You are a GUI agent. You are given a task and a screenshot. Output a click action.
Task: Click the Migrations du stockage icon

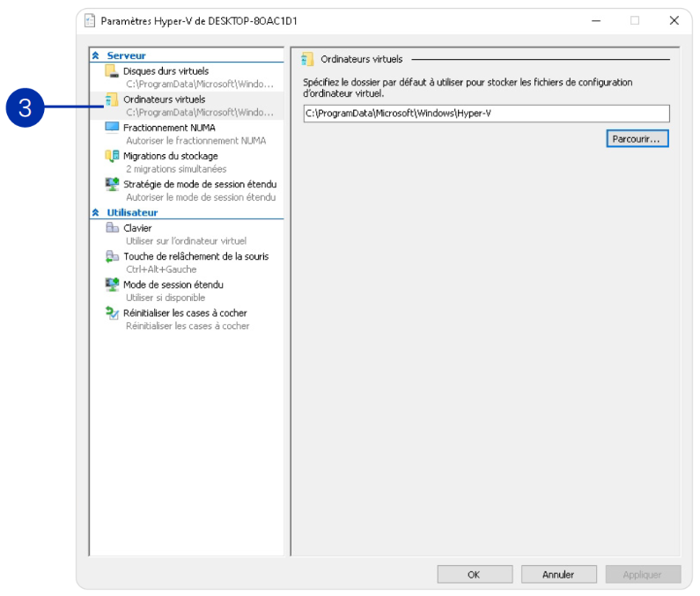point(112,156)
